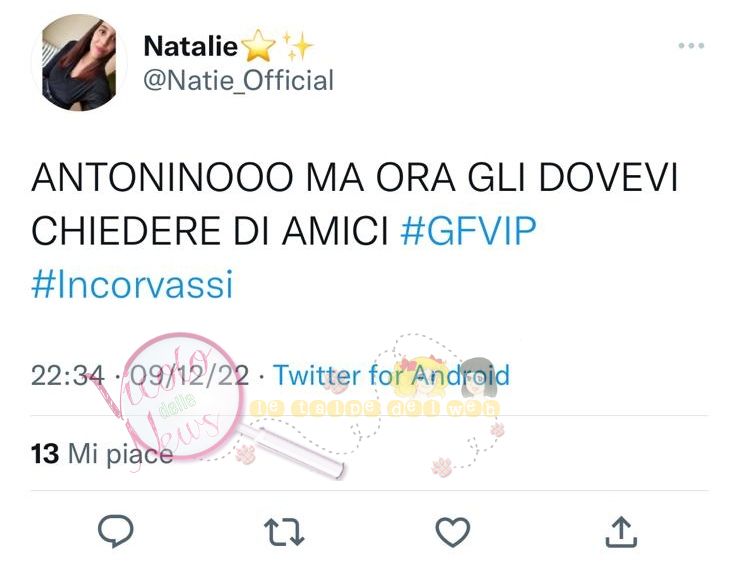Follow the #GFVIP hashtag
The image size is (739, 588).
468,231
